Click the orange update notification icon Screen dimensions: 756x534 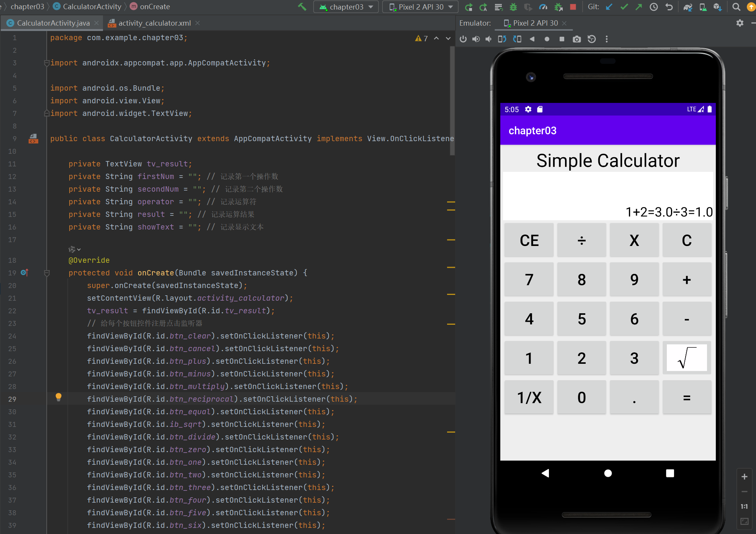point(751,7)
